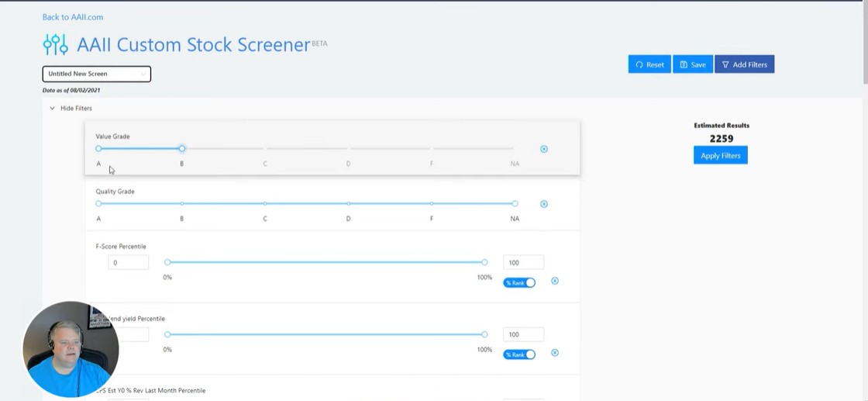Click Apply Filters button
Viewport: 868px width, 401px height.
click(x=720, y=156)
